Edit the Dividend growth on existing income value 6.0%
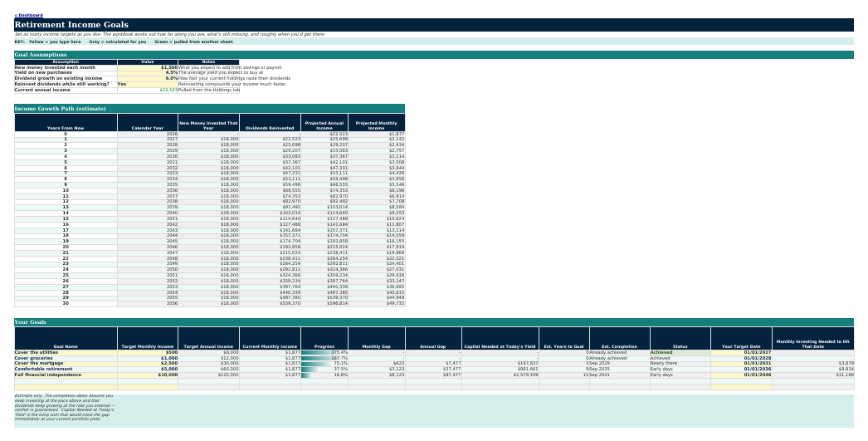This screenshot has width=868, height=441. tap(147, 78)
